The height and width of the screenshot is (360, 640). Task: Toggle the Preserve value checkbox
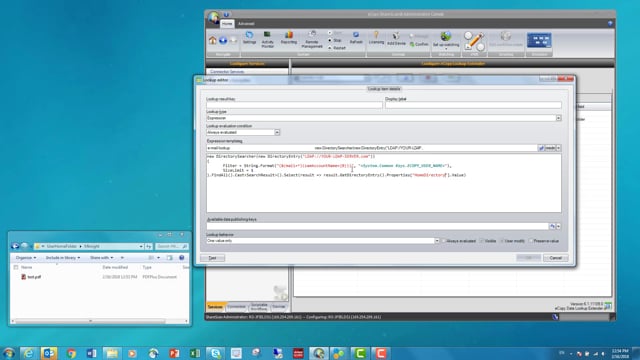click(531, 241)
